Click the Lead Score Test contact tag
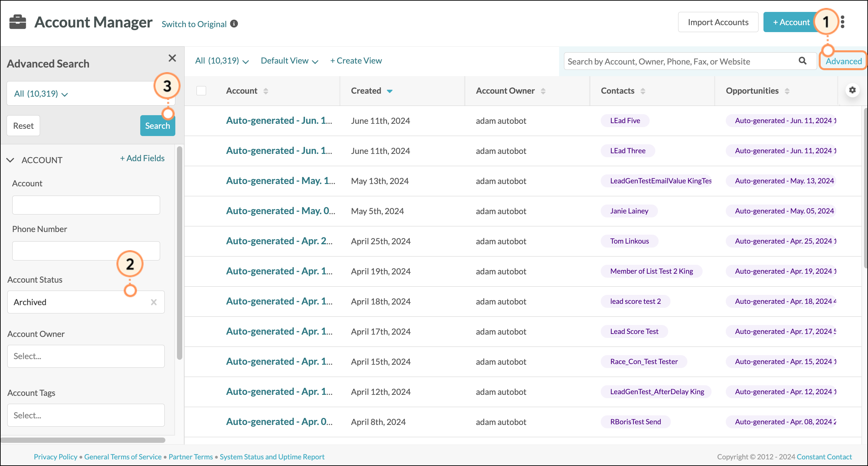The image size is (868, 466). tap(634, 331)
